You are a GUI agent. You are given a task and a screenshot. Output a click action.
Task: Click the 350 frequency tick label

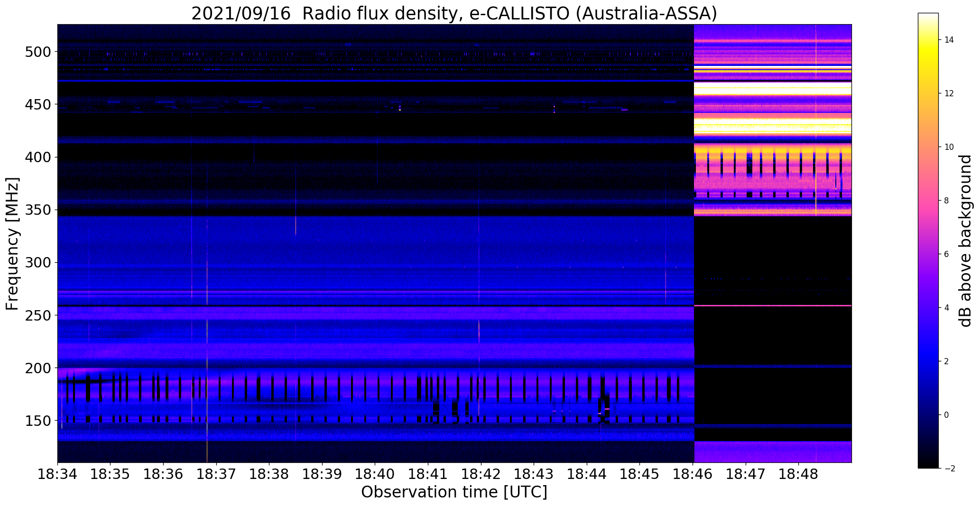tap(37, 210)
